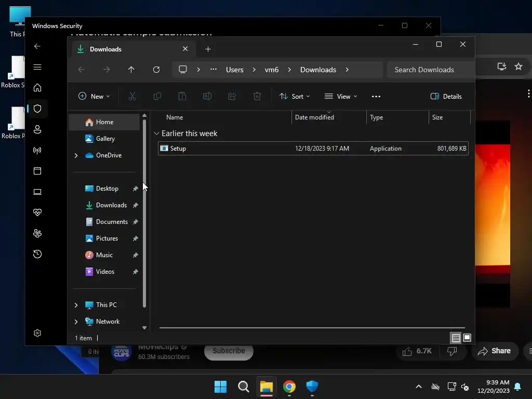Sort by the Date modified column header
This screenshot has width=532, height=399.
329,117
